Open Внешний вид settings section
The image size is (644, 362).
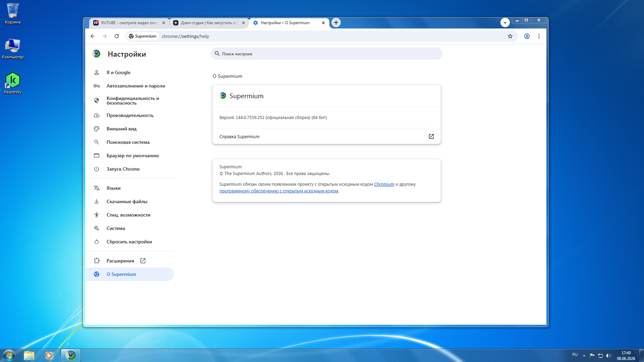(130, 129)
